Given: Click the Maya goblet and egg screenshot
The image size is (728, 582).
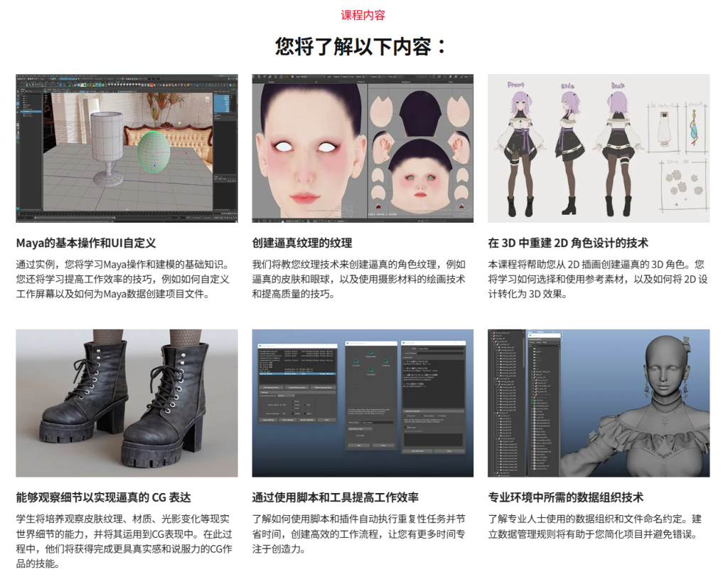Looking at the screenshot, I should [x=127, y=148].
